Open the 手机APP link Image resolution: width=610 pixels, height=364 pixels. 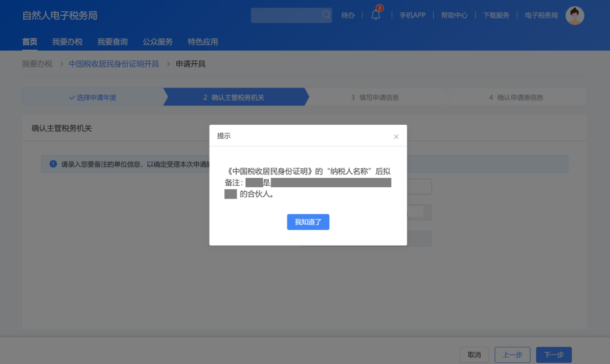point(412,16)
